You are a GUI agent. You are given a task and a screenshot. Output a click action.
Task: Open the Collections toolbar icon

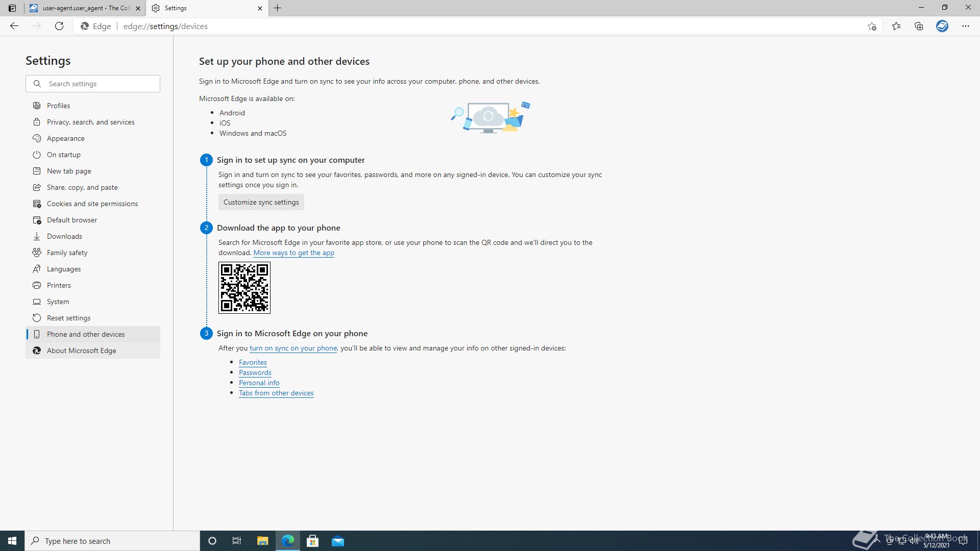[x=919, y=26]
